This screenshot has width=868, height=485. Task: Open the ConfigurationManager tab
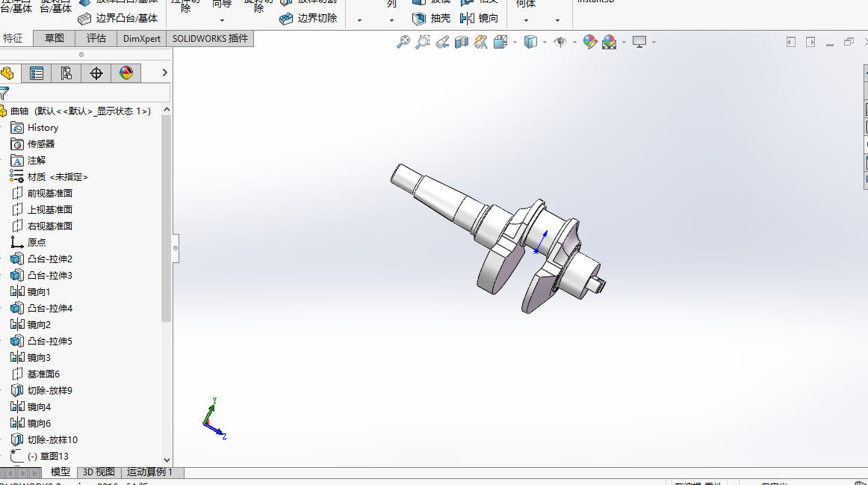coord(66,73)
